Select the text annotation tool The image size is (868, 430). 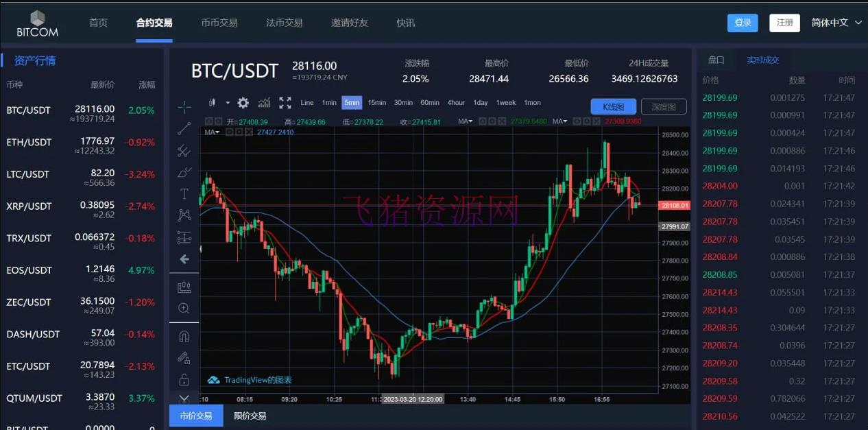click(184, 193)
